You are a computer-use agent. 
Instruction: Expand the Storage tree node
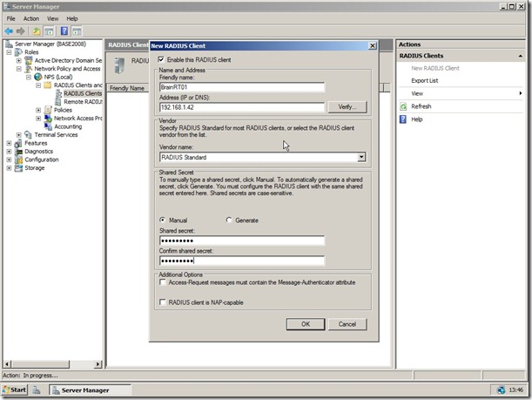[10, 168]
